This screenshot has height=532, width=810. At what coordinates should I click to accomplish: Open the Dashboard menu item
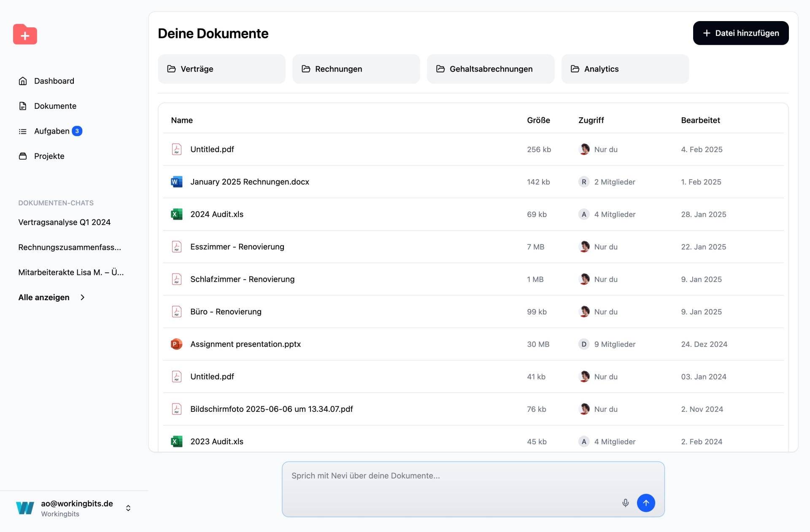coord(54,81)
